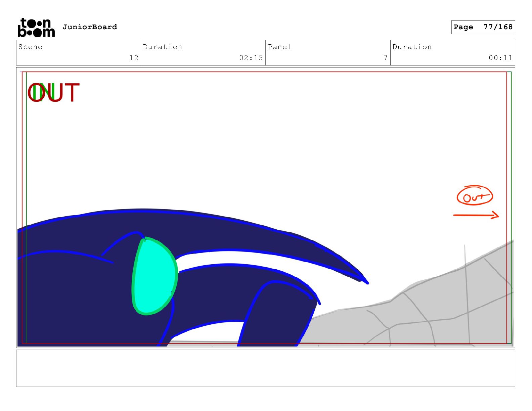Click the cyan eye shape in the storyboard

click(x=154, y=276)
